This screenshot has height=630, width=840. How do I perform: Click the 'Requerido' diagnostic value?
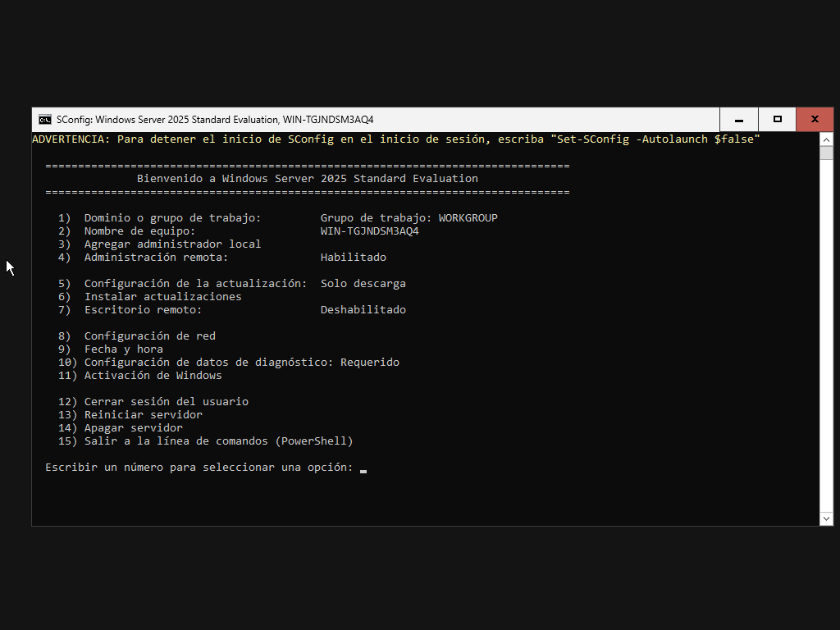[x=370, y=362]
